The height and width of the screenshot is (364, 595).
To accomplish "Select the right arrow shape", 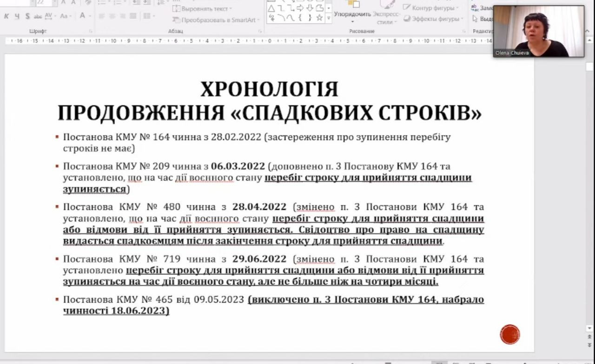I will (300, 8).
